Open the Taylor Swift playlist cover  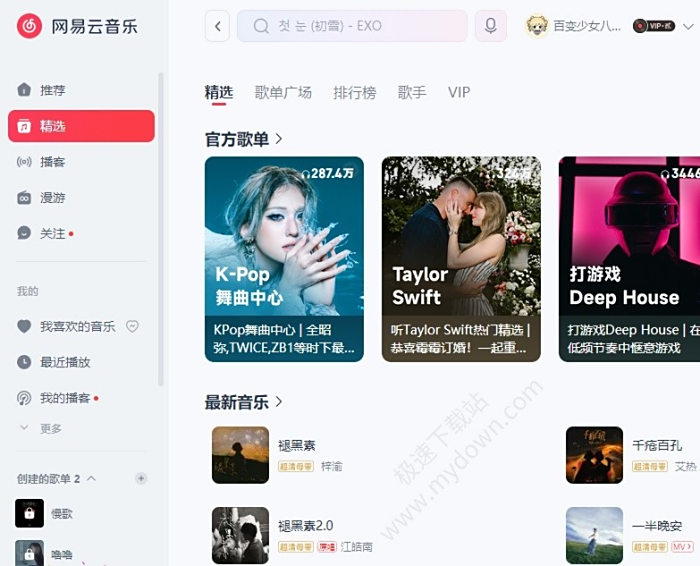[461, 259]
